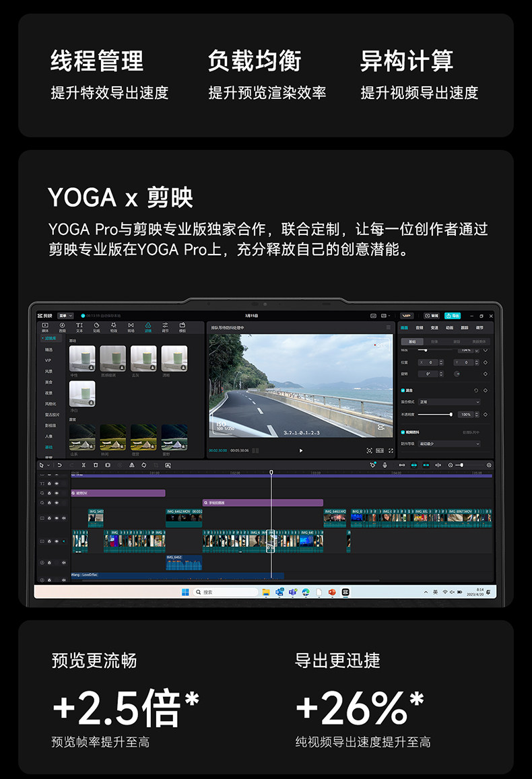Open Microsoft Edge from the taskbar
Image resolution: width=532 pixels, height=779 pixels.
306,592
